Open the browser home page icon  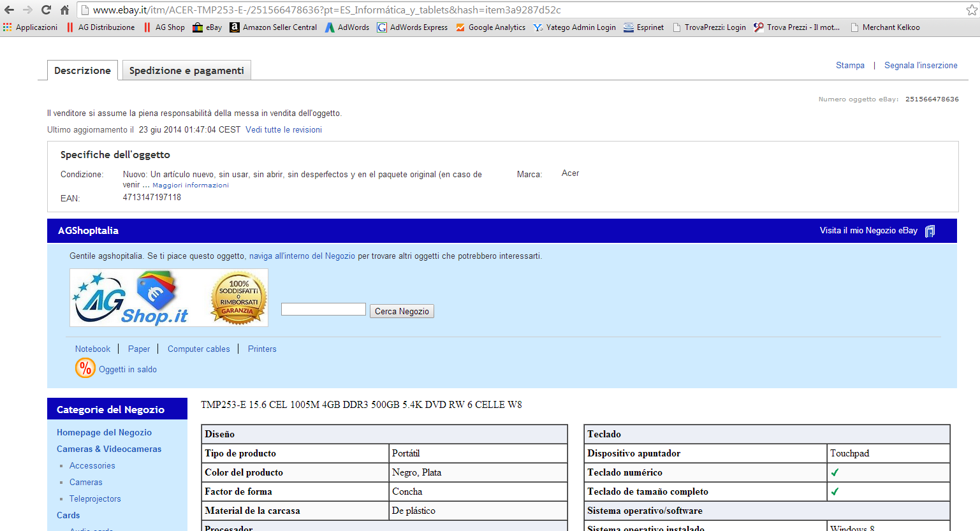click(x=64, y=10)
